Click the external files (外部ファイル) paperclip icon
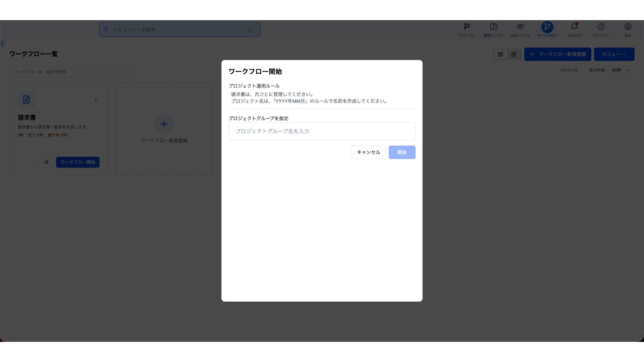 [x=520, y=27]
